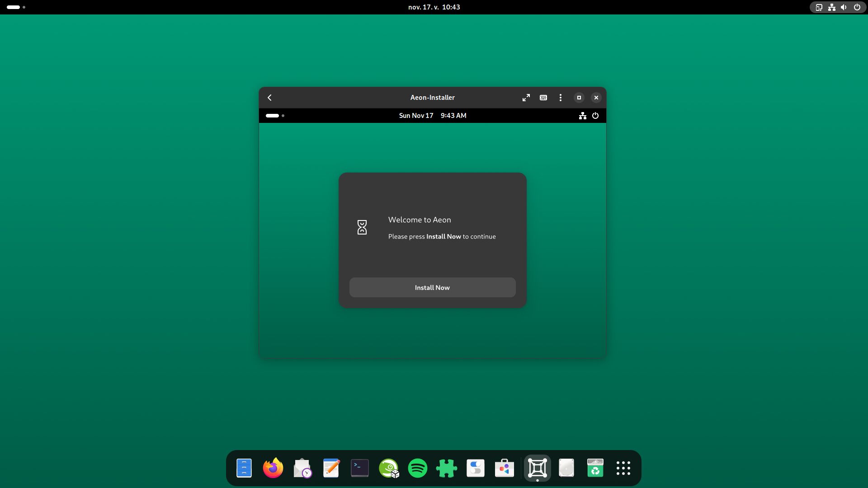Open the keyboard shortcuts sender in Boxes header
This screenshot has height=488, width=868.
[543, 98]
